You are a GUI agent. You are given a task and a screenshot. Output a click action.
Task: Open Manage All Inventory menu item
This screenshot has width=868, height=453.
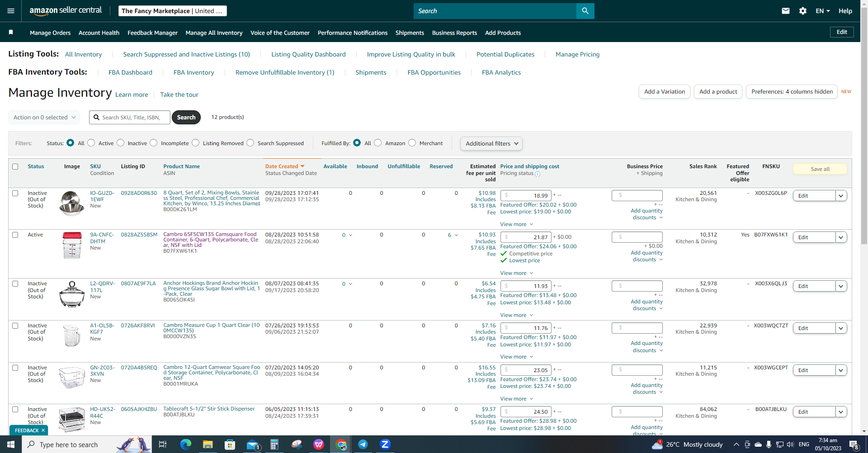point(214,33)
